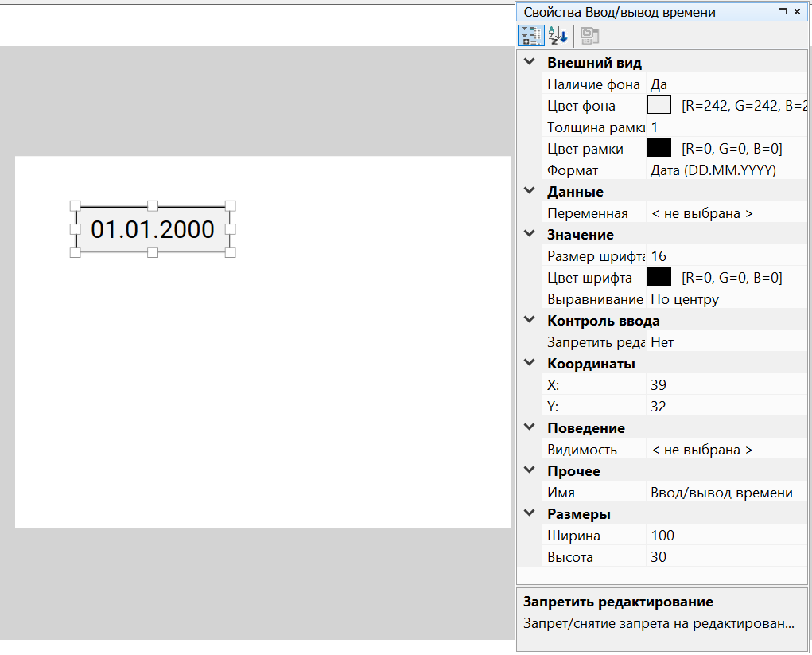This screenshot has height=655, width=812.
Task: Open the Формат date format dropdown
Action: (x=724, y=170)
